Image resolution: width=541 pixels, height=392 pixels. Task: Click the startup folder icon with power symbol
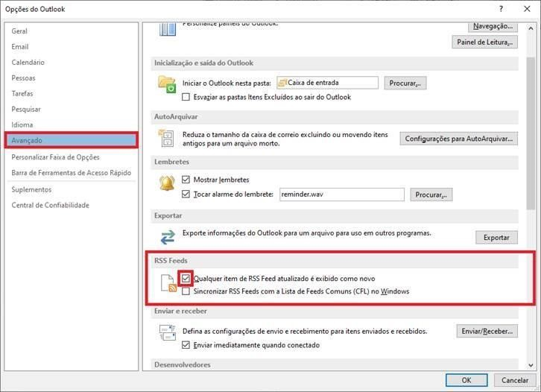coord(167,84)
